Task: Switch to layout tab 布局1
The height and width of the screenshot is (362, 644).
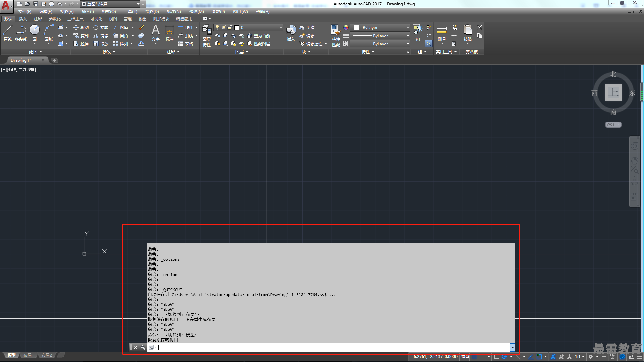Action: coord(29,355)
